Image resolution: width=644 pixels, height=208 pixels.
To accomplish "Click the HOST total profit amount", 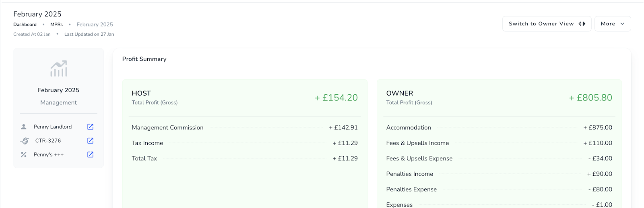I will (x=336, y=98).
